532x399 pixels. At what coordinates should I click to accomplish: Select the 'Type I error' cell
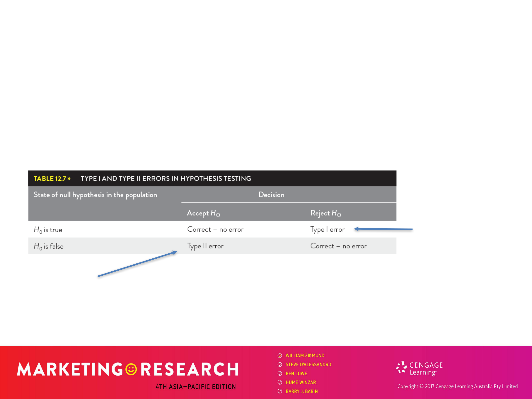click(327, 229)
